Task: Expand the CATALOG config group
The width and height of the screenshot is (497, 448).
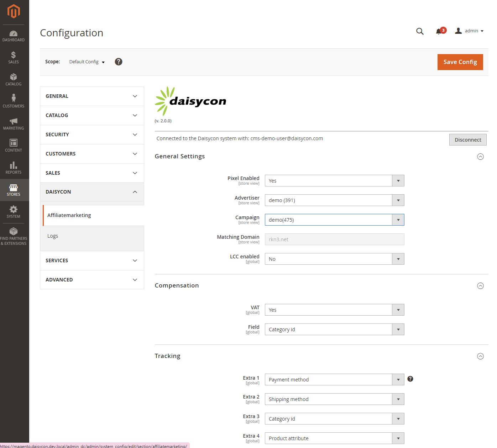Action: coord(92,115)
